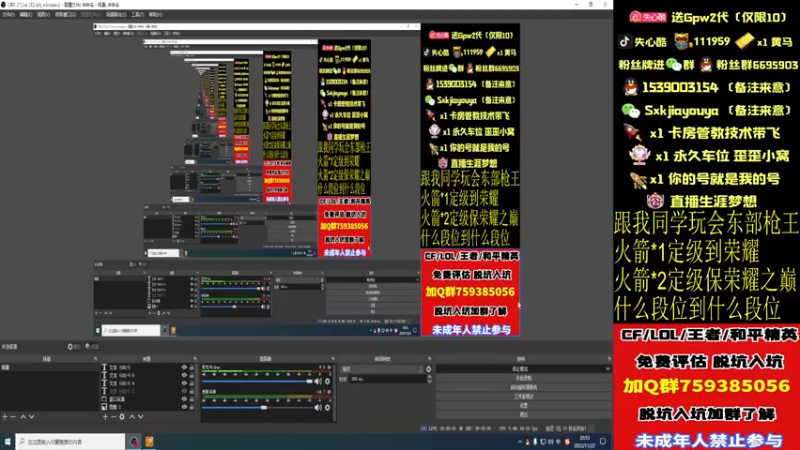The image size is (800, 450).
Task: Open the Windows Start menu
Action: pyautogui.click(x=8, y=442)
